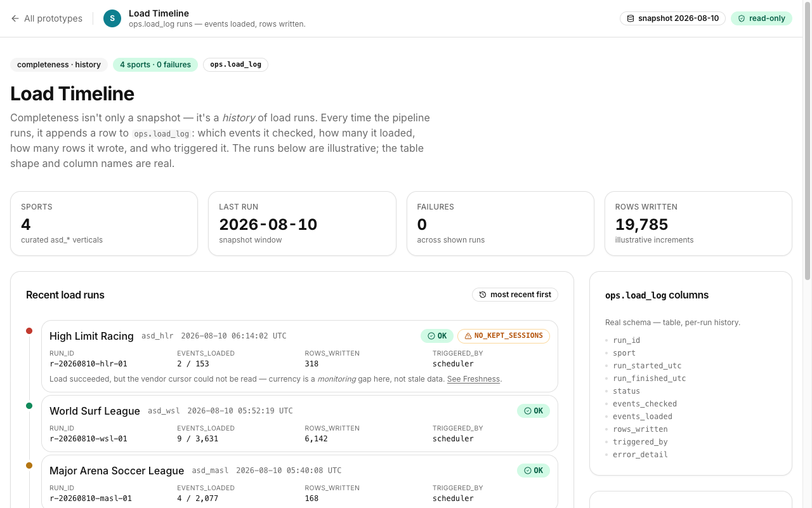Click the sport column entry
This screenshot has width=812, height=508.
point(624,353)
